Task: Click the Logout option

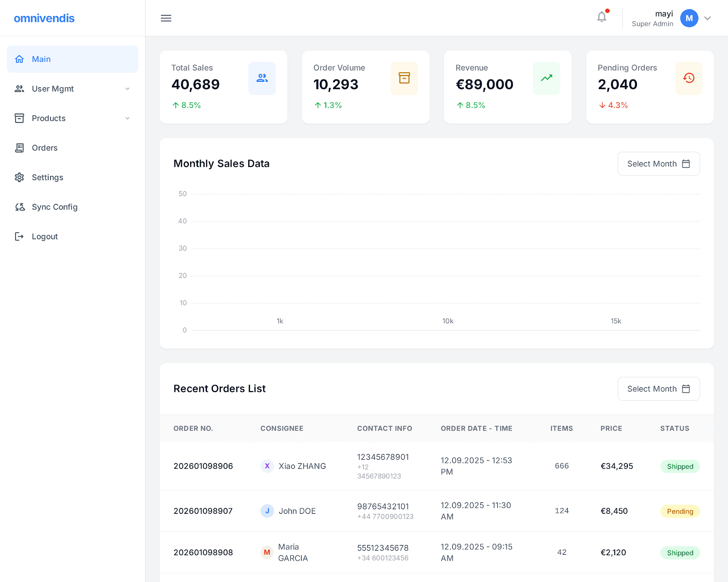Action: pyautogui.click(x=45, y=236)
